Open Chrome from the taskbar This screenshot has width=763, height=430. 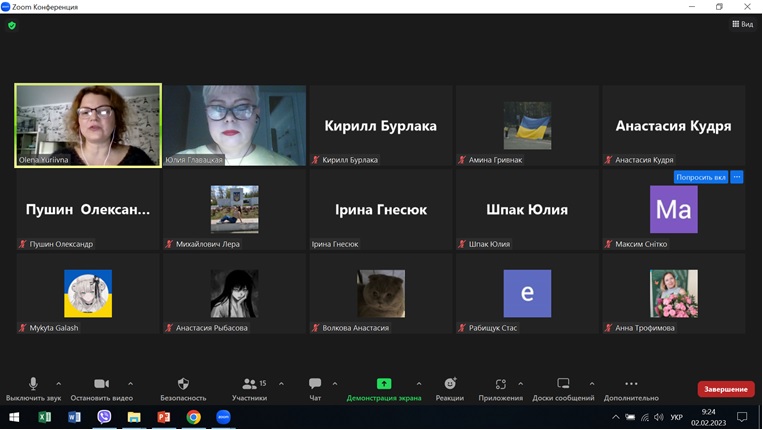coord(194,417)
